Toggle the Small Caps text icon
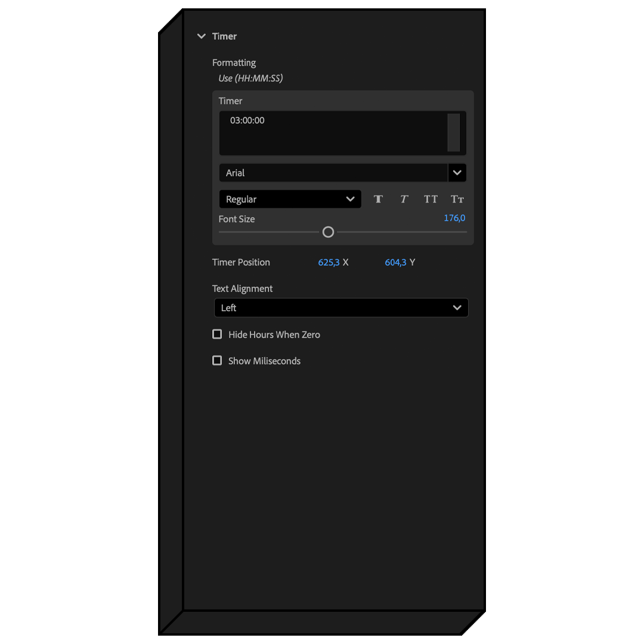This screenshot has width=644, height=644. 457,199
